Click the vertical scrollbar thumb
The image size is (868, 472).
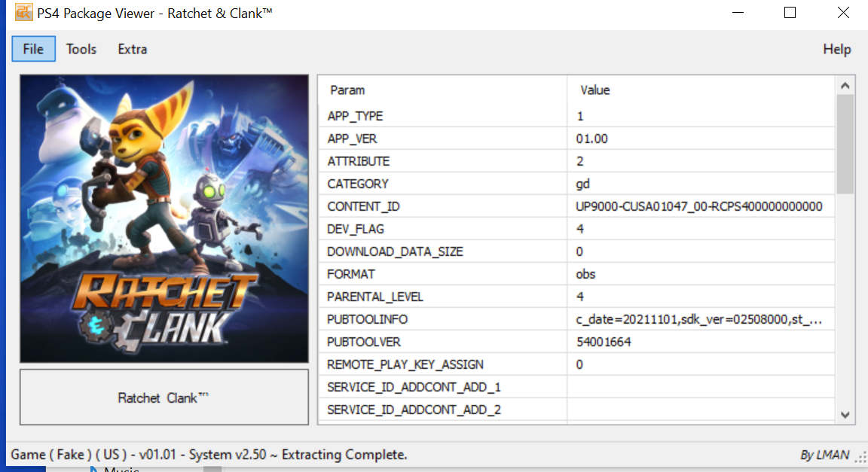coord(845,144)
